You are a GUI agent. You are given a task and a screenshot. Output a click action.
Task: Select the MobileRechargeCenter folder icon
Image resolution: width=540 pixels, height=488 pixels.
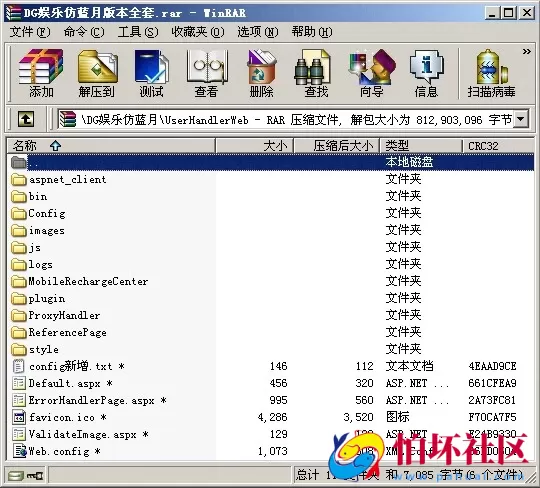(x=19, y=281)
